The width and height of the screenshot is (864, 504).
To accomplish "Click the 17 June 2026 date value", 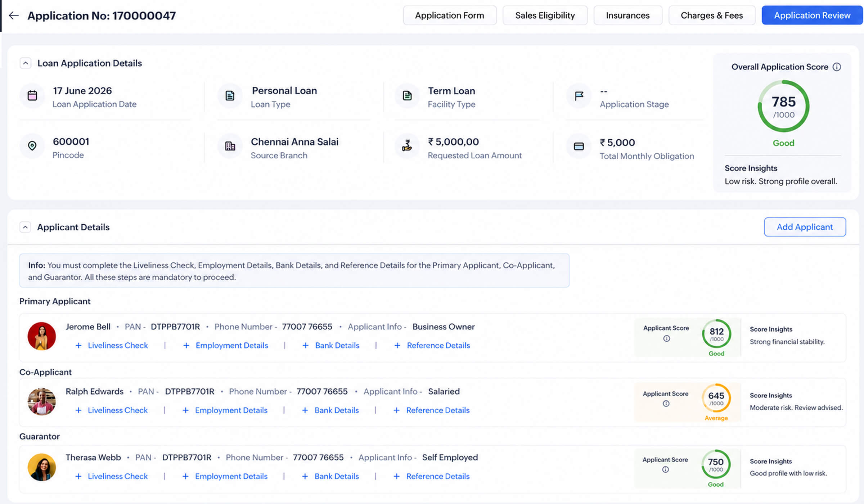I will [x=82, y=91].
